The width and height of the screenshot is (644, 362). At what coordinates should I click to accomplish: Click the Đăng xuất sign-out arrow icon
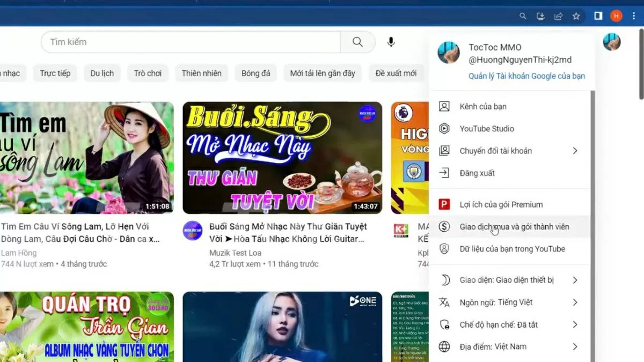pos(444,173)
